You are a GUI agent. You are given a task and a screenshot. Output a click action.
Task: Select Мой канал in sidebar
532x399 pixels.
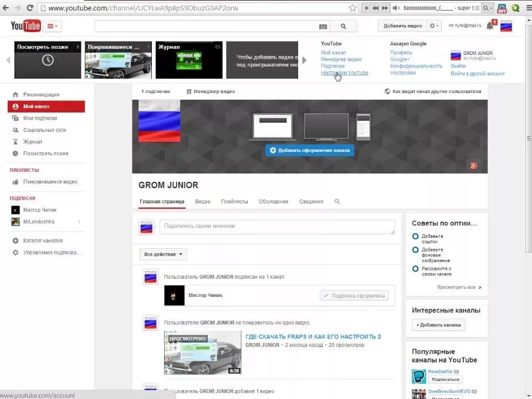(46, 106)
